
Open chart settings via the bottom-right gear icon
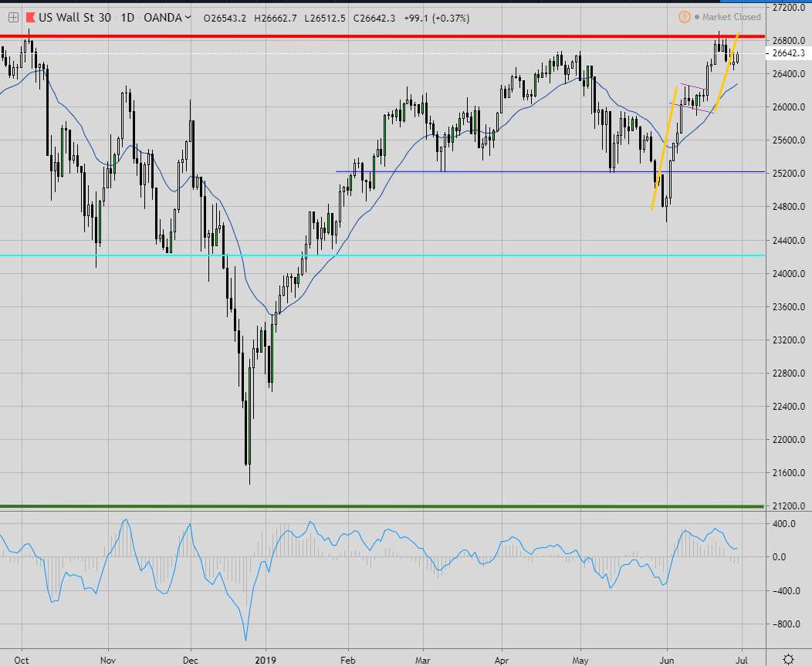[x=788, y=659]
